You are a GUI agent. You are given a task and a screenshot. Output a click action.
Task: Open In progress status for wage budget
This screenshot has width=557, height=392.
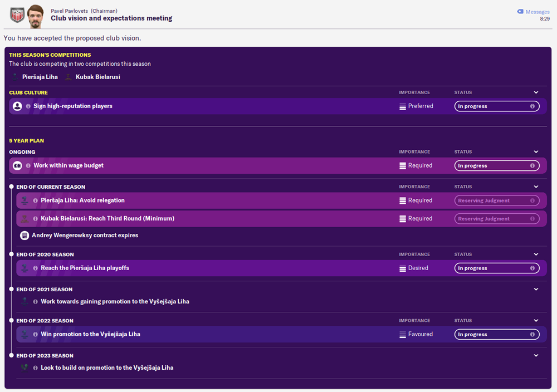point(497,165)
